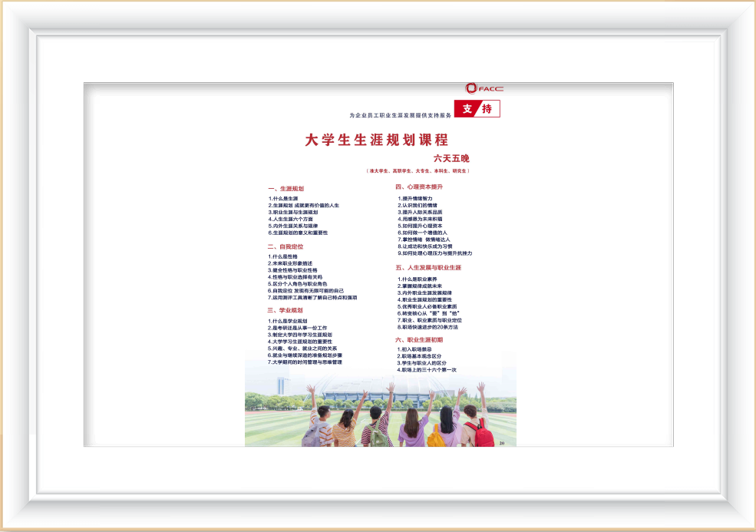Click the item 4.职场上的三十六个第一次
The width and height of the screenshot is (756, 532).
coord(427,370)
